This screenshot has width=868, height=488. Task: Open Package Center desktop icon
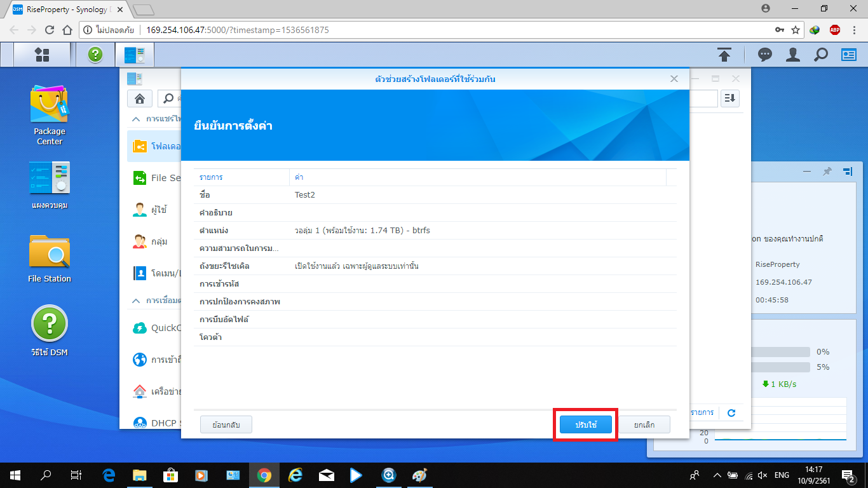click(x=49, y=106)
